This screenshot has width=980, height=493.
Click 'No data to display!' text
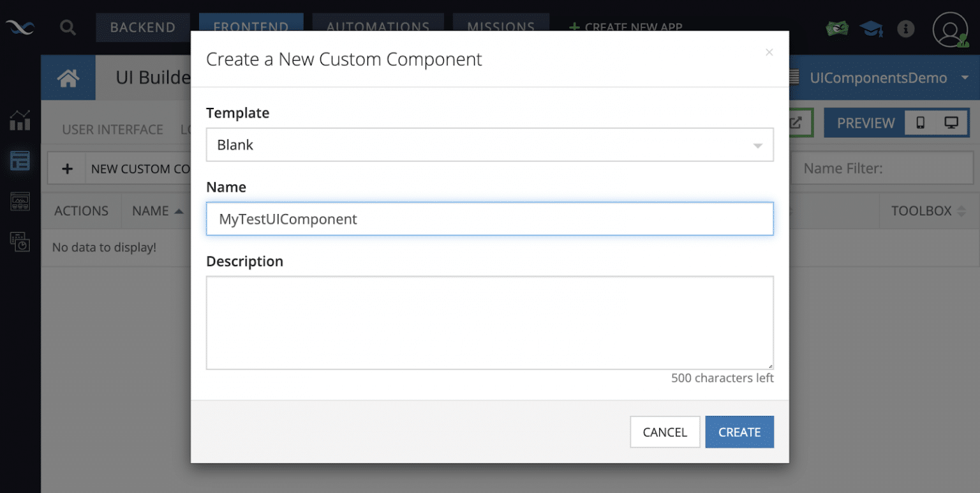(104, 247)
